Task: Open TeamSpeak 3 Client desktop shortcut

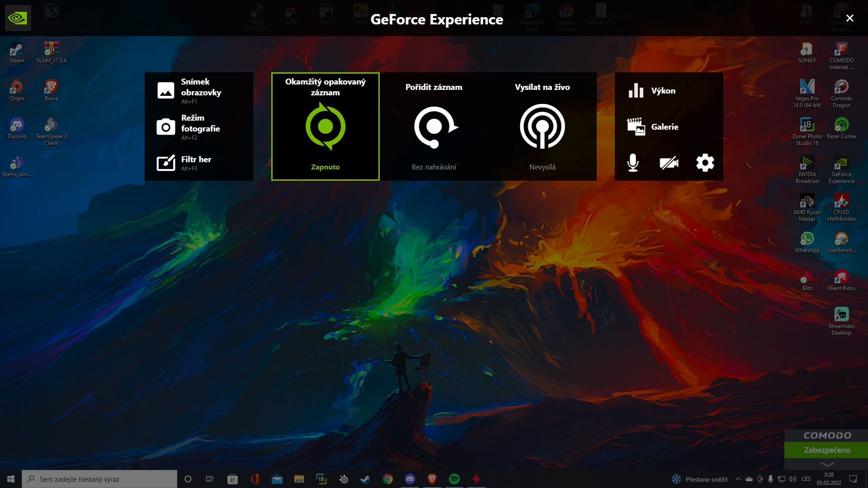Action: tap(52, 131)
